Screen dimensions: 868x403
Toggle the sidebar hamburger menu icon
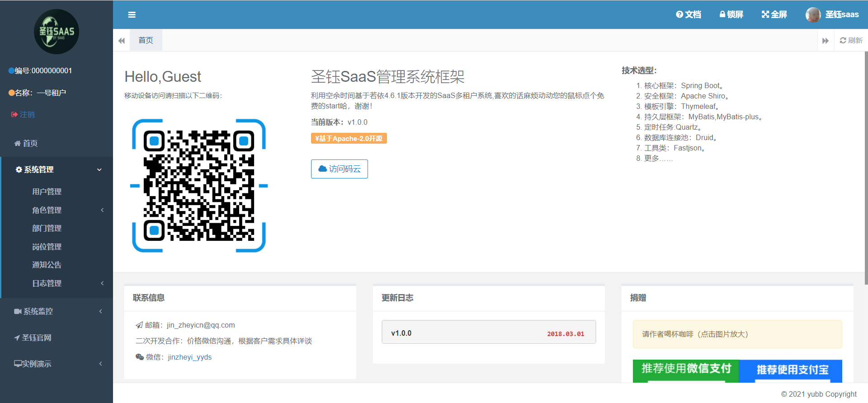click(x=132, y=15)
